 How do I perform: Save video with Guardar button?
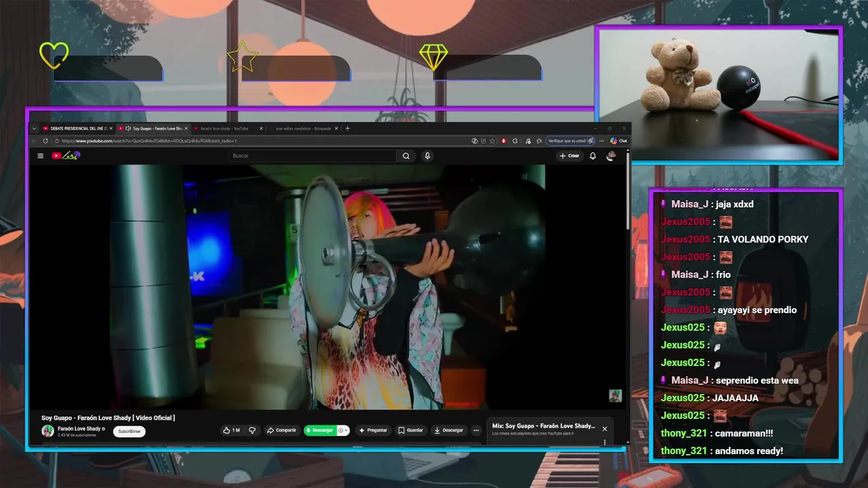tap(411, 430)
